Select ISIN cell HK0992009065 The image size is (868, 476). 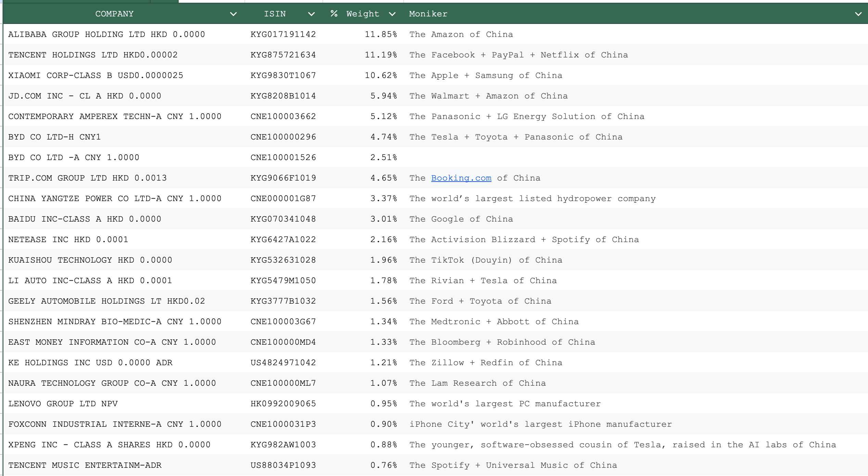283,404
